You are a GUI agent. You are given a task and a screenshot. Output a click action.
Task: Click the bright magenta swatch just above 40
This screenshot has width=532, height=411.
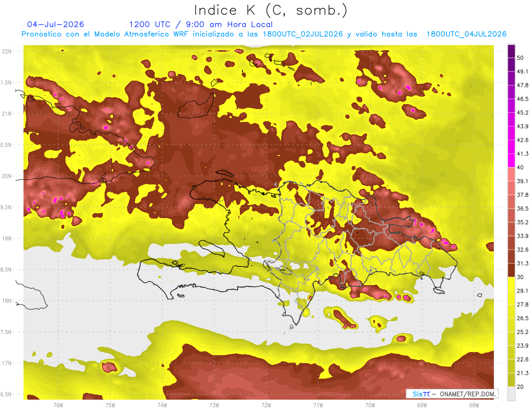point(511,161)
